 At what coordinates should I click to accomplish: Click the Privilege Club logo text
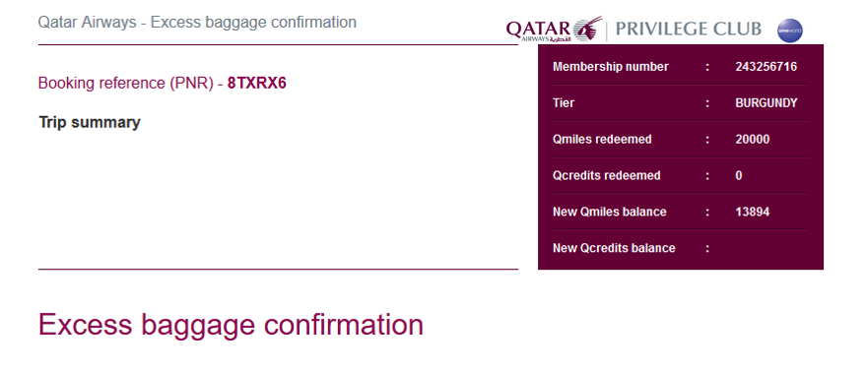coord(688,29)
